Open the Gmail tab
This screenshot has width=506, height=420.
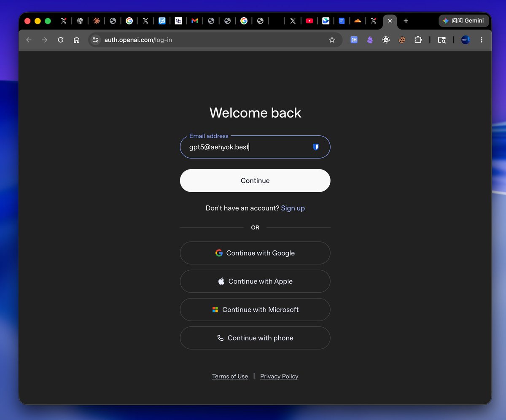pyautogui.click(x=194, y=21)
